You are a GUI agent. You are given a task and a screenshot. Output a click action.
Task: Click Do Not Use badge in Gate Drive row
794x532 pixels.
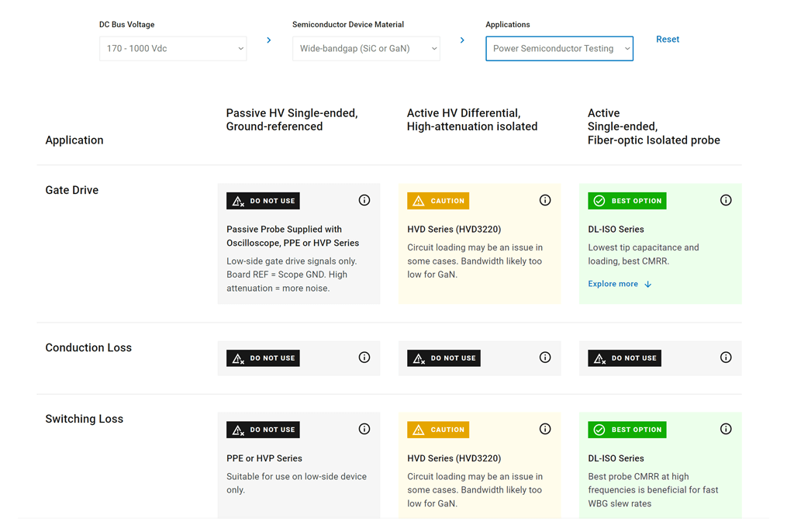pos(263,201)
